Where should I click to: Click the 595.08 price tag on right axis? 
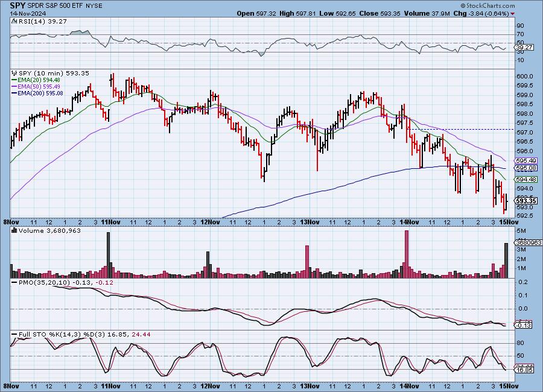pyautogui.click(x=526, y=168)
